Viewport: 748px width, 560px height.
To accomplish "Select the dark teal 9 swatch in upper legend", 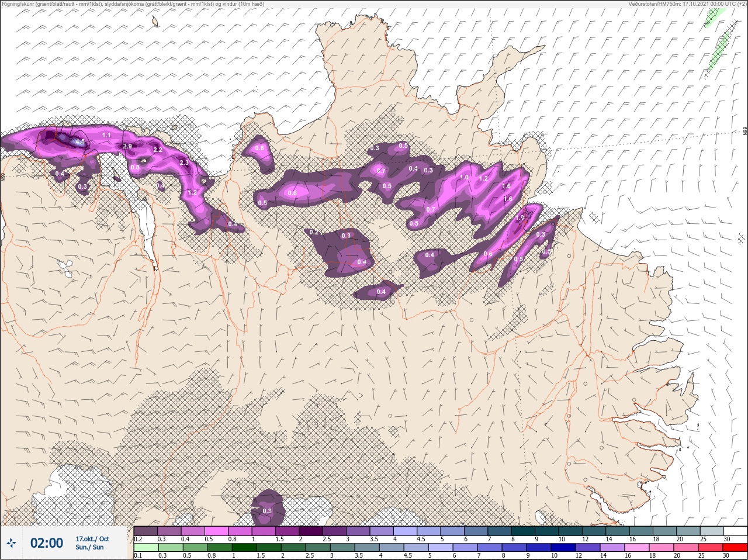I will pyautogui.click(x=546, y=531).
